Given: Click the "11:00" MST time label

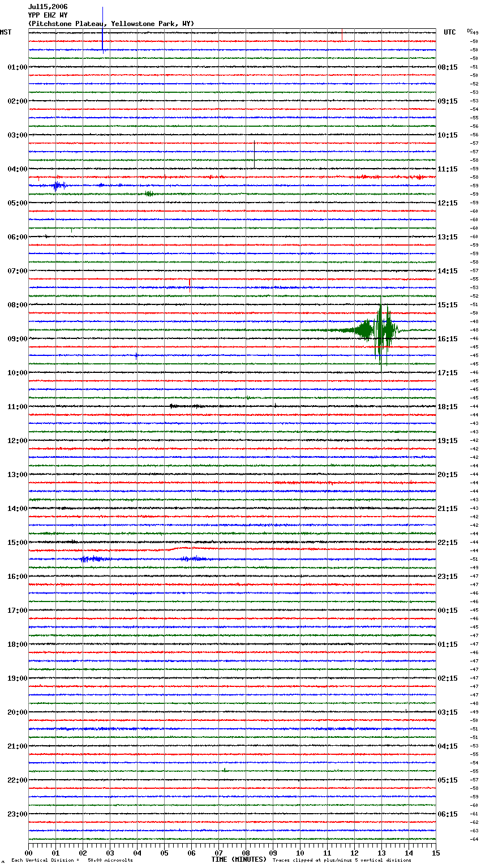Looking at the screenshot, I should pyautogui.click(x=18, y=407).
